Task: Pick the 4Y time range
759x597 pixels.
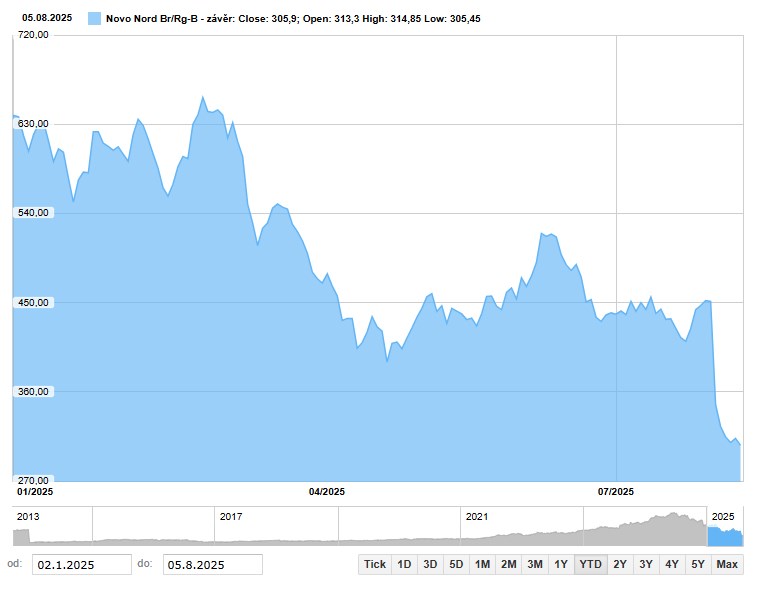Action: pyautogui.click(x=672, y=564)
